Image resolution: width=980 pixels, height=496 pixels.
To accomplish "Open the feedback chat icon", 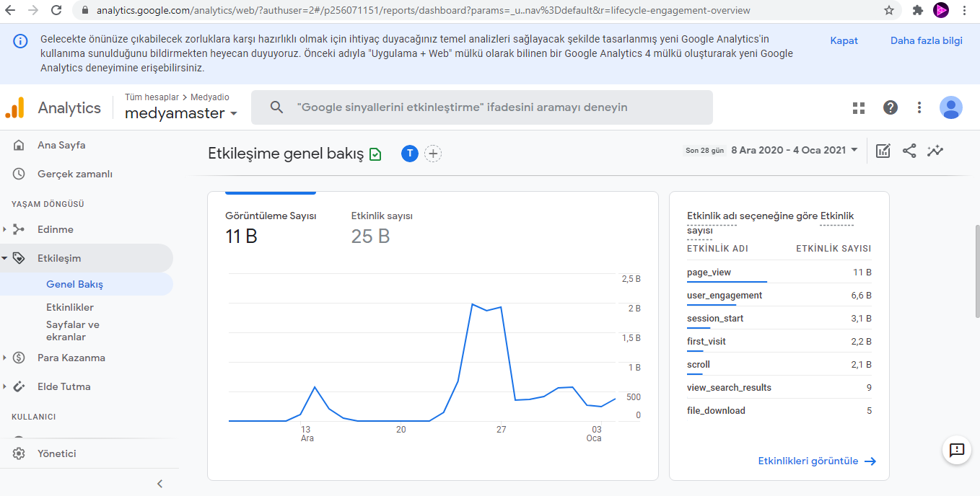I will pyautogui.click(x=957, y=450).
